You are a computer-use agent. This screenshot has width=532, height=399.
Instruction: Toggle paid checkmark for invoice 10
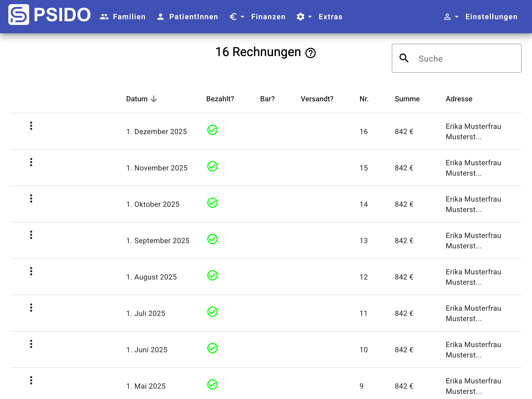(x=212, y=348)
